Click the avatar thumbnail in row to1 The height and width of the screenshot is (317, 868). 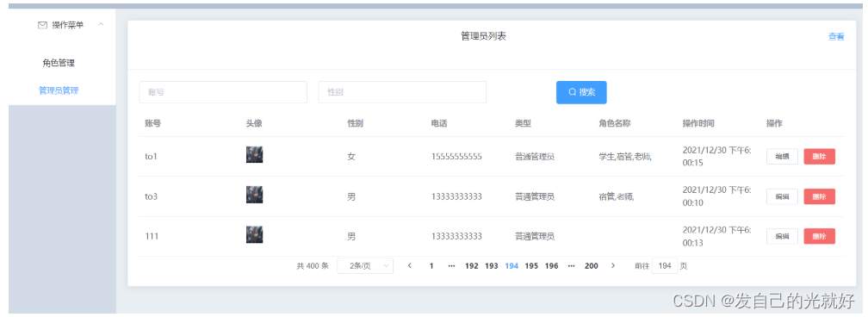255,154
